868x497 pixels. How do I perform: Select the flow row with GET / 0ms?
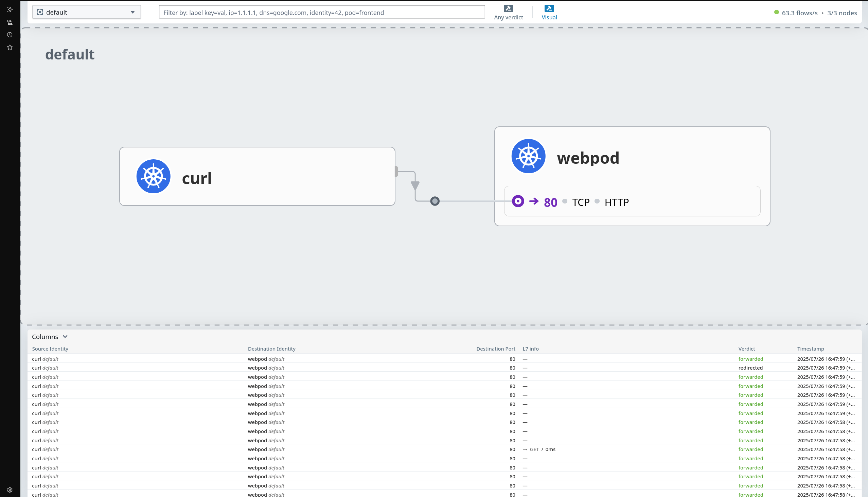click(x=444, y=449)
